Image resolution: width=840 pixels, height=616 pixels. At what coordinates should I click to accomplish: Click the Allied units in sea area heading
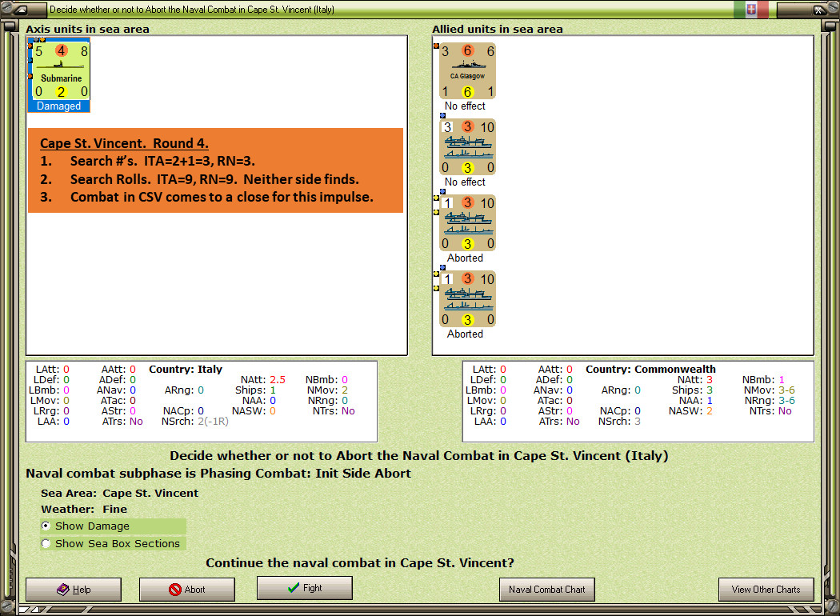tap(497, 29)
